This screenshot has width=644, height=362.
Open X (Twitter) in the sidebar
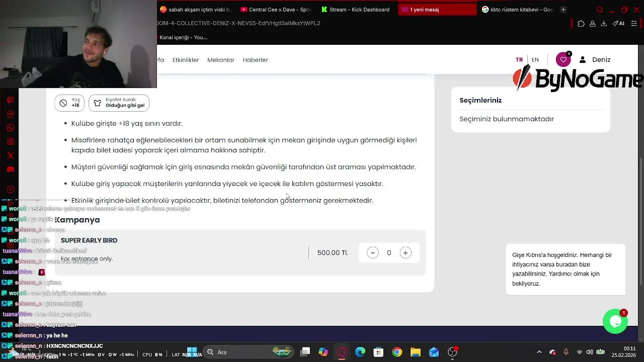click(x=10, y=155)
